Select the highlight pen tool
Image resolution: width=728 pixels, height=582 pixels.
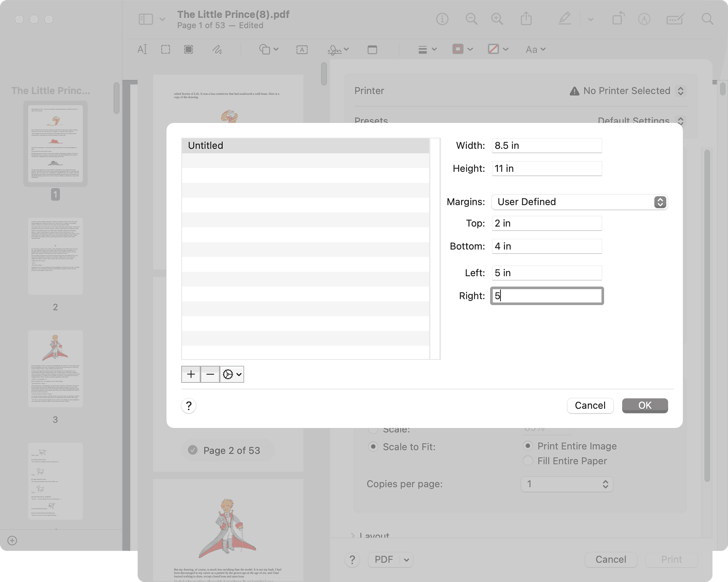[564, 19]
